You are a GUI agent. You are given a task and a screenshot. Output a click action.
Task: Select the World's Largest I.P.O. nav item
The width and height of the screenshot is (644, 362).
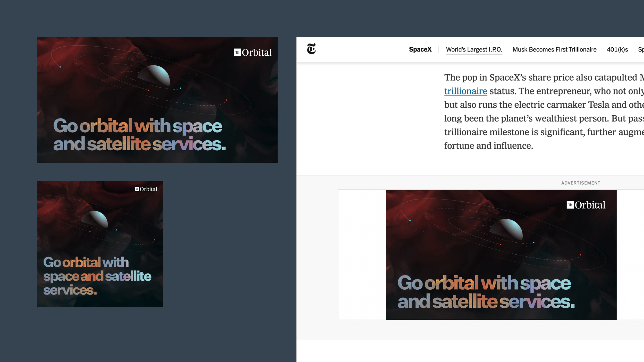point(474,49)
